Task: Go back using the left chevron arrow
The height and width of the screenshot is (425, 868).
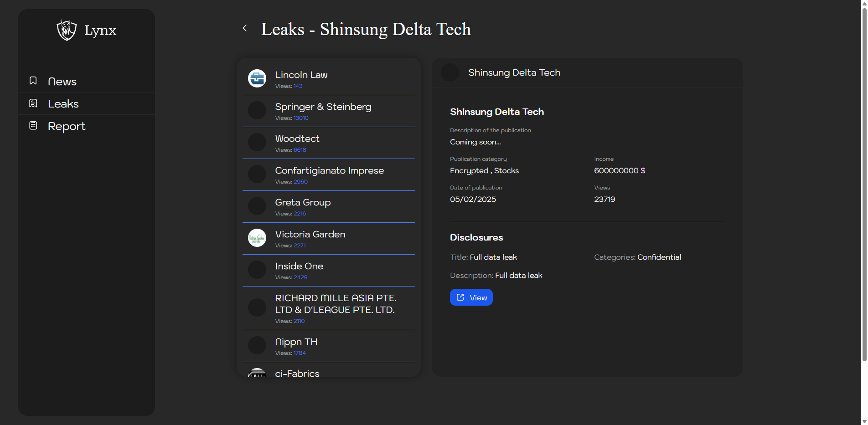Action: click(x=245, y=28)
